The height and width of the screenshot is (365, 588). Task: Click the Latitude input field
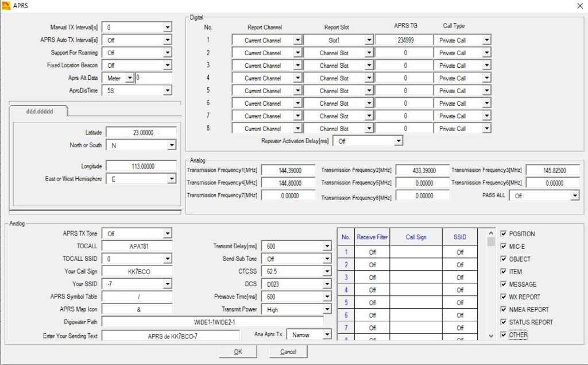[x=141, y=133]
